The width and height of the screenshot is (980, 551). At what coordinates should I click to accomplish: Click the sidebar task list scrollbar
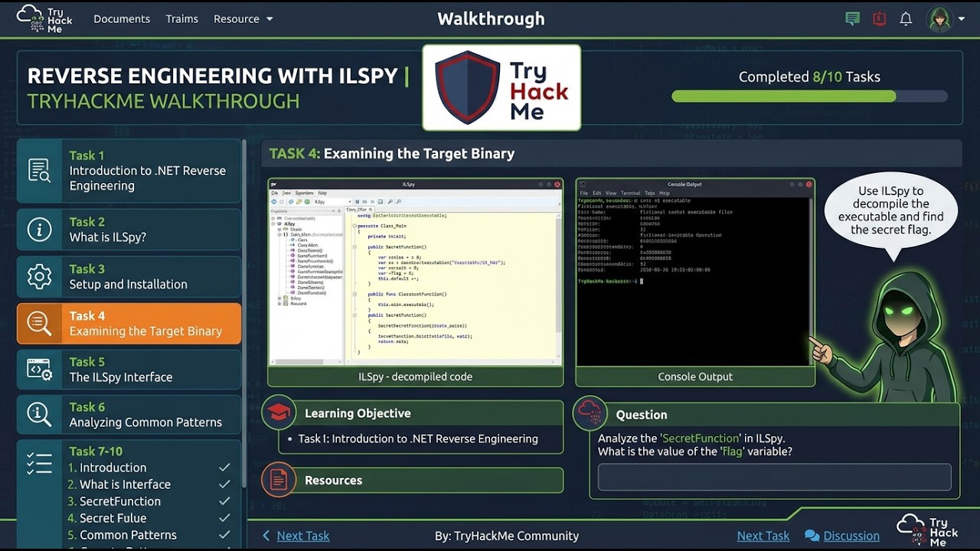[x=244, y=314]
